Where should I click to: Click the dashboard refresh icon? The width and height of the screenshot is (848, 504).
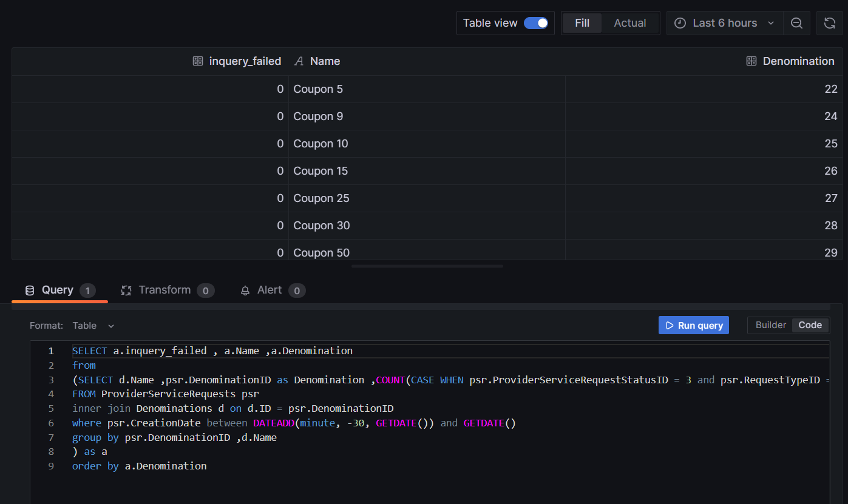(x=830, y=22)
